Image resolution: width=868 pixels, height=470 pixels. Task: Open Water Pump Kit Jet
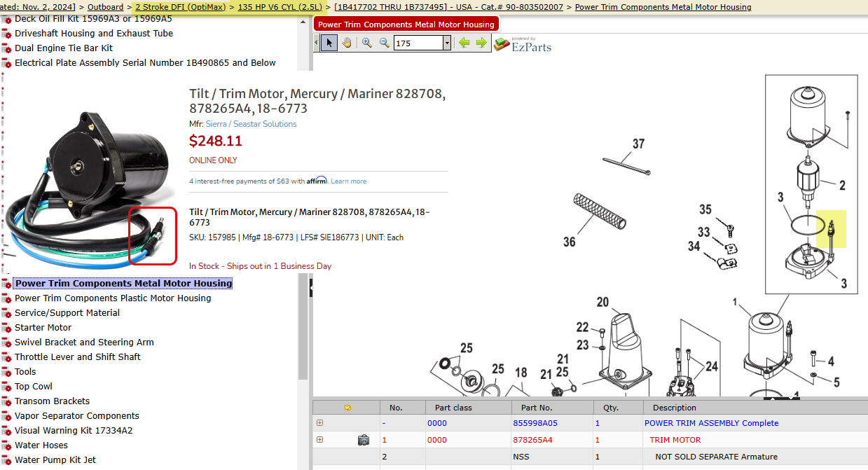click(55, 460)
